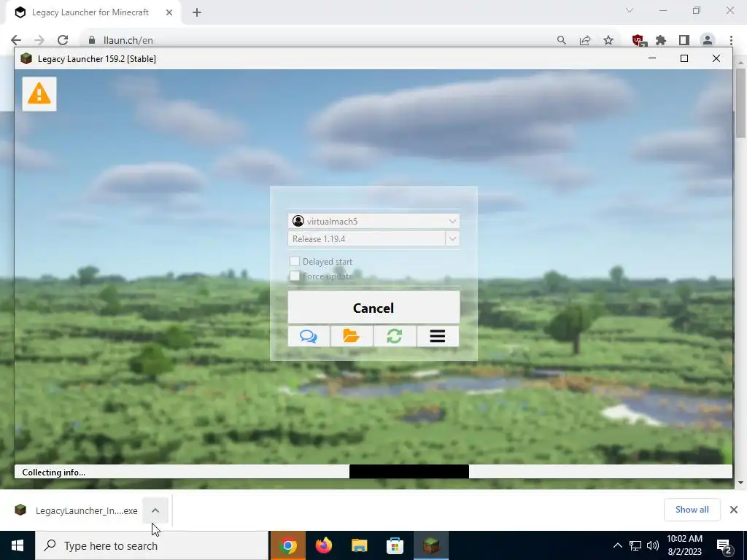Click the taskbar clock showing 10:02 AM
The width and height of the screenshot is (747, 560).
(x=684, y=545)
